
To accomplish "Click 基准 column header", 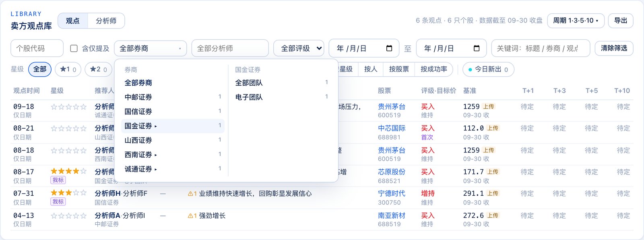I will 470,91.
